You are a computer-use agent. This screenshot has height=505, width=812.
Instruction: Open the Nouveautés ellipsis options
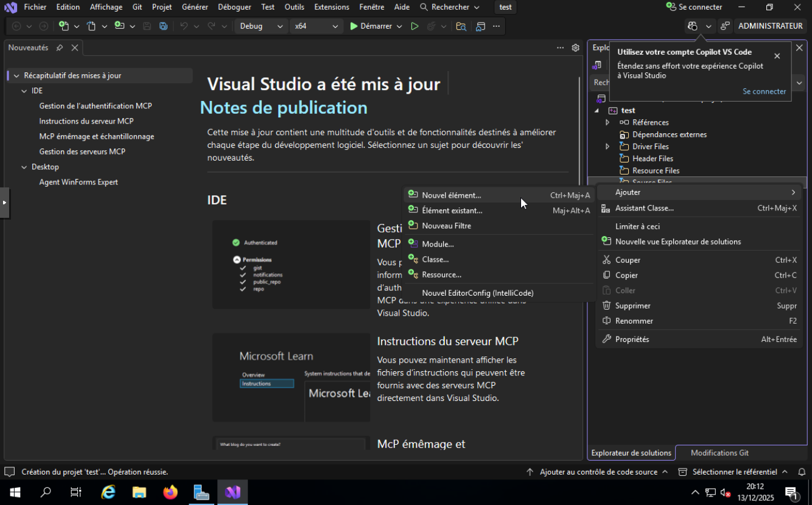tap(560, 47)
